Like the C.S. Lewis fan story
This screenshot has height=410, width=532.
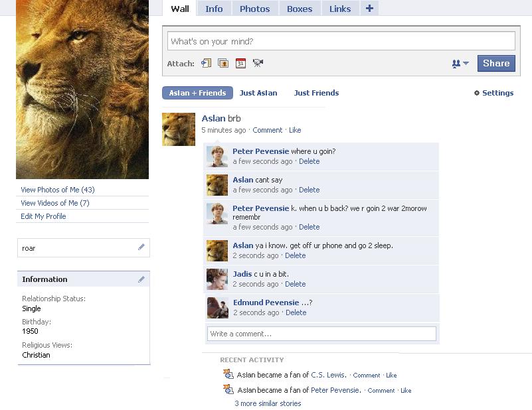[391, 376]
